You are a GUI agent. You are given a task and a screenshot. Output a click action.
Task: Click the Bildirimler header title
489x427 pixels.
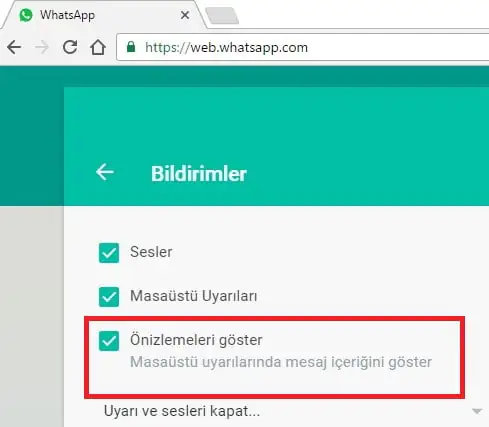pos(199,174)
